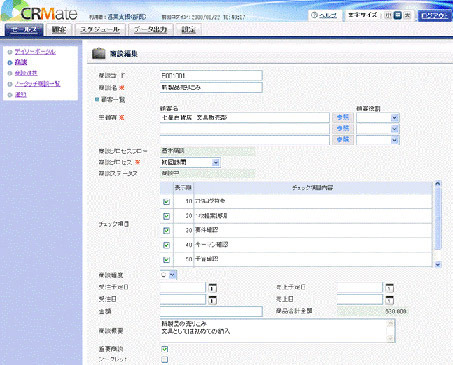Switch to the 顧客 tab

(x=59, y=30)
